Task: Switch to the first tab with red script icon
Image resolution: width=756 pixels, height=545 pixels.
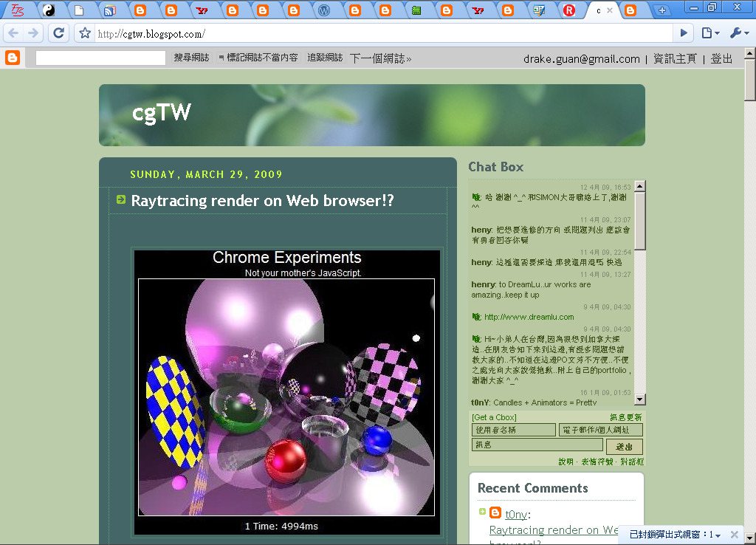Action: click(18, 10)
